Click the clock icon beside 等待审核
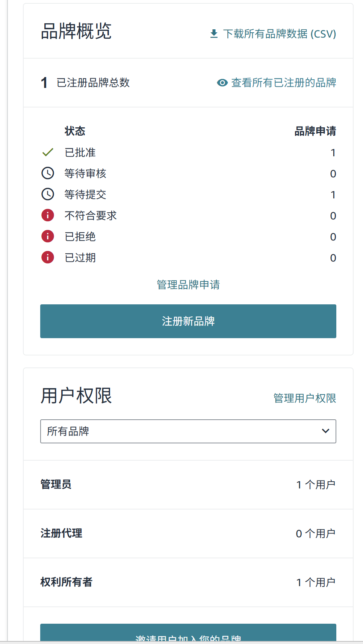 [x=48, y=173]
